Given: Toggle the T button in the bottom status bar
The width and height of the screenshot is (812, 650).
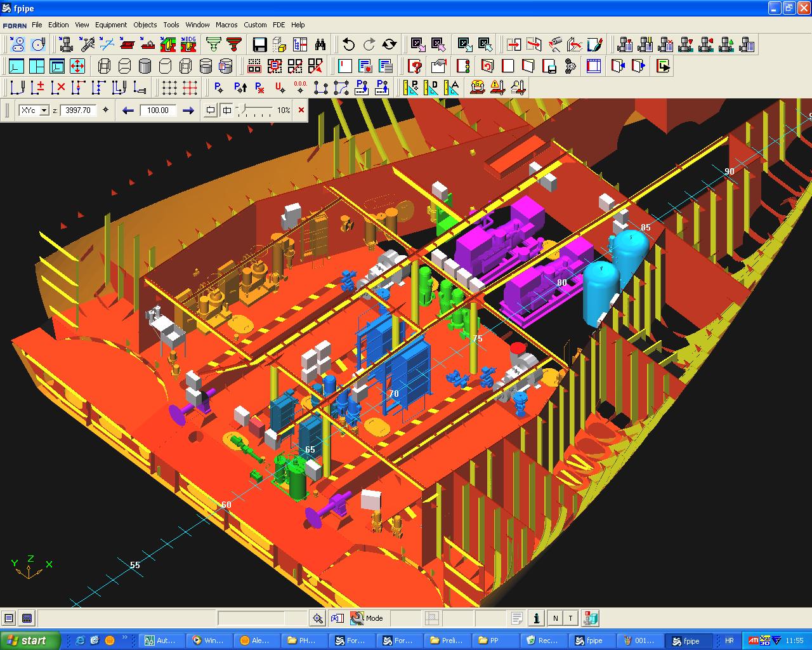Looking at the screenshot, I should point(570,618).
